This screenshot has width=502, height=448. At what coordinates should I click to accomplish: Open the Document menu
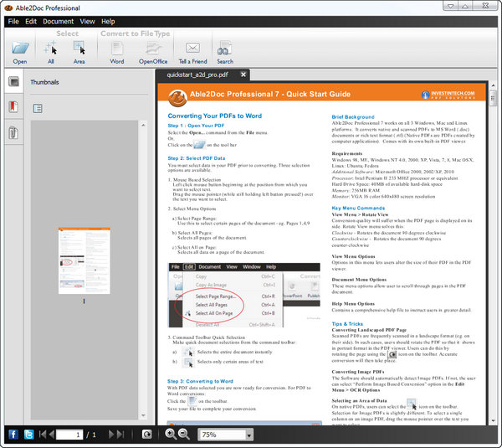click(58, 20)
